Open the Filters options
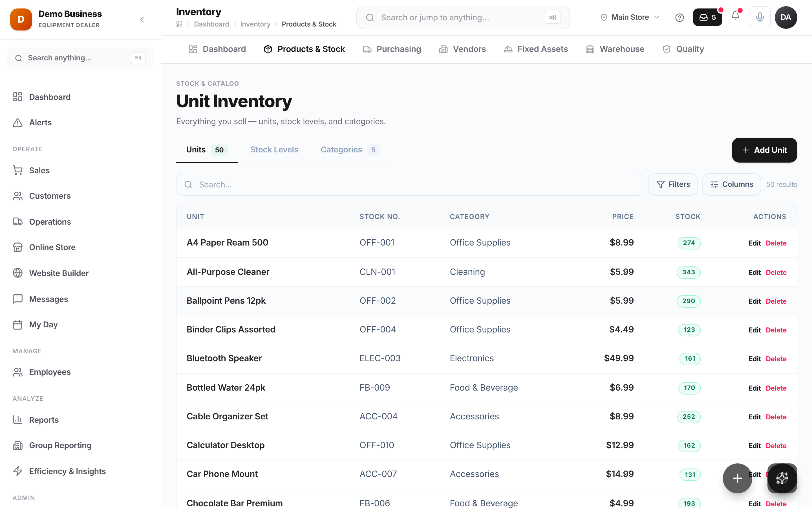The height and width of the screenshot is (508, 812). click(673, 185)
